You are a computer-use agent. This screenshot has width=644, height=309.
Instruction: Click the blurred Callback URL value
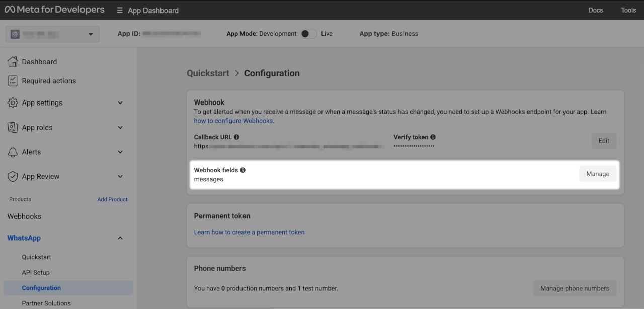[x=290, y=146]
